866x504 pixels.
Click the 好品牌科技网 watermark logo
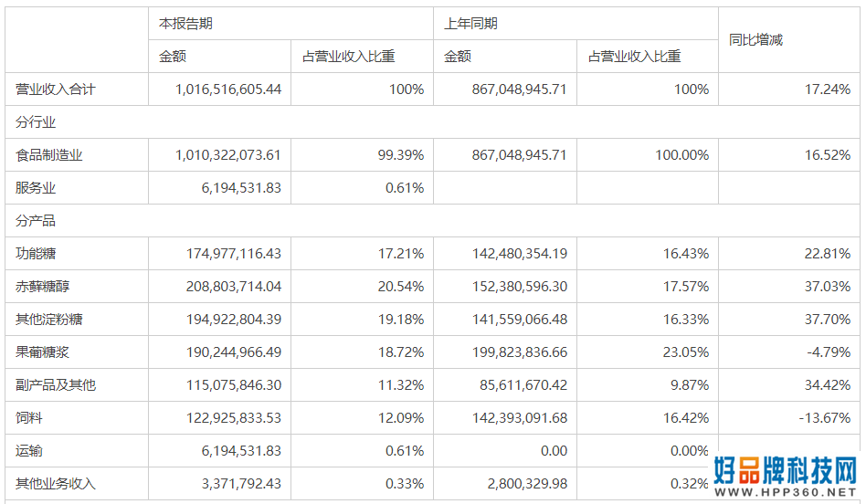pos(786,470)
